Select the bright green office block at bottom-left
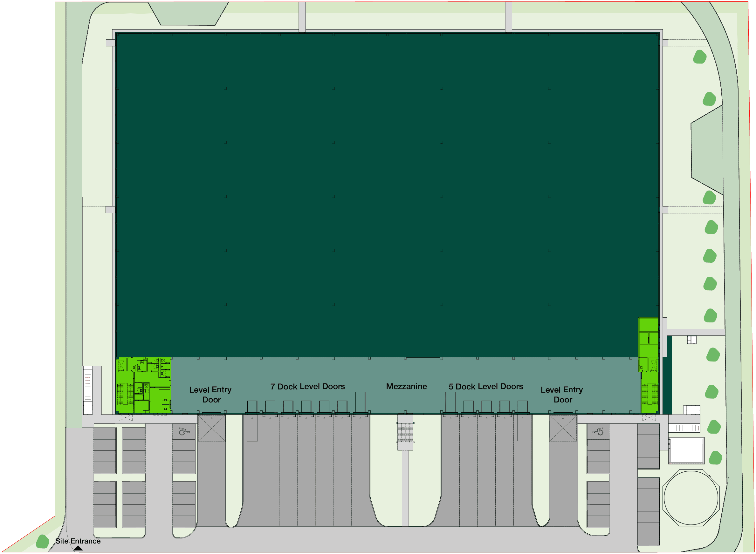The height and width of the screenshot is (554, 756). tap(143, 385)
